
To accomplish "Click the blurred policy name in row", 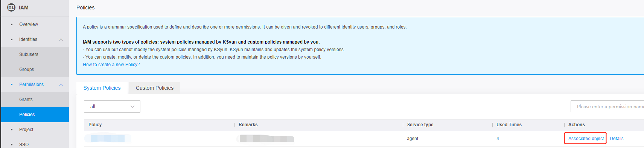I will tap(108, 139).
